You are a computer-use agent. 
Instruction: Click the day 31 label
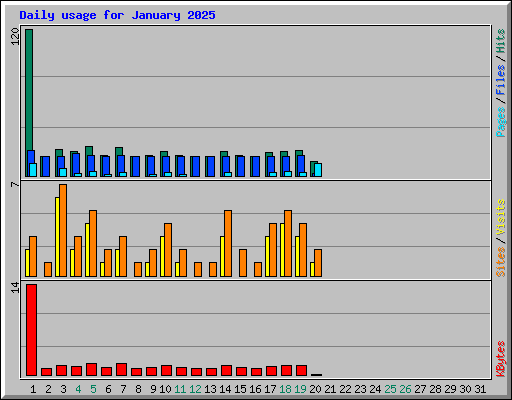480,389
